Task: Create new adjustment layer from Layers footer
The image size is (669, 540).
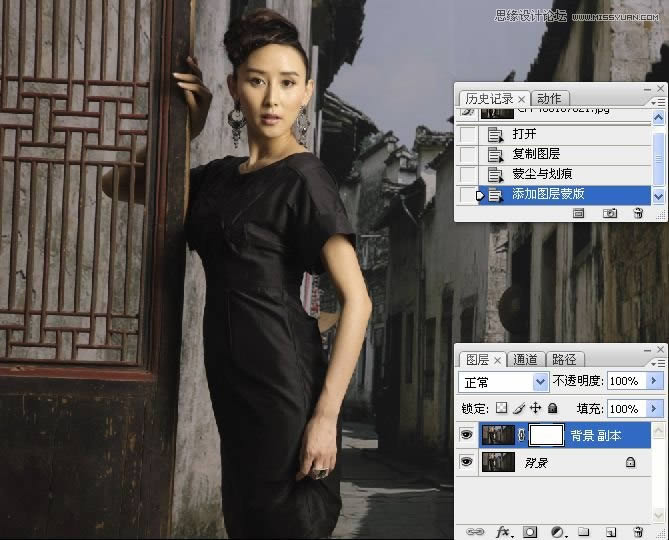Action: point(557,531)
